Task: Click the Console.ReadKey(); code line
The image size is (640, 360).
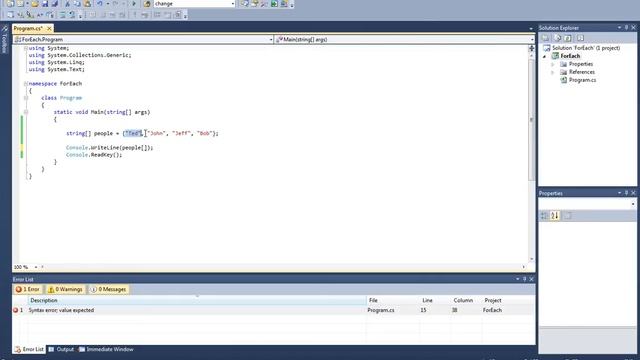Action: click(94, 155)
